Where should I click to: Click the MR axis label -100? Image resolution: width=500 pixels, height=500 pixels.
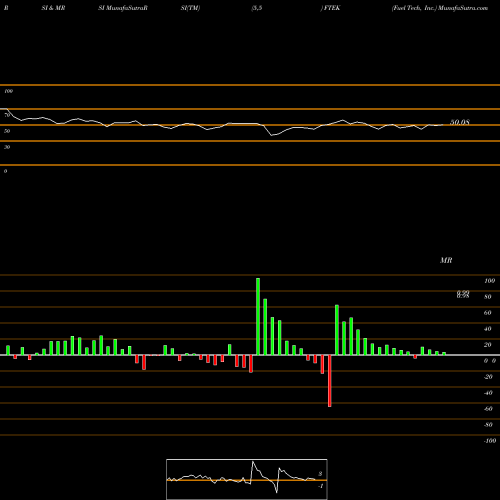(490, 441)
